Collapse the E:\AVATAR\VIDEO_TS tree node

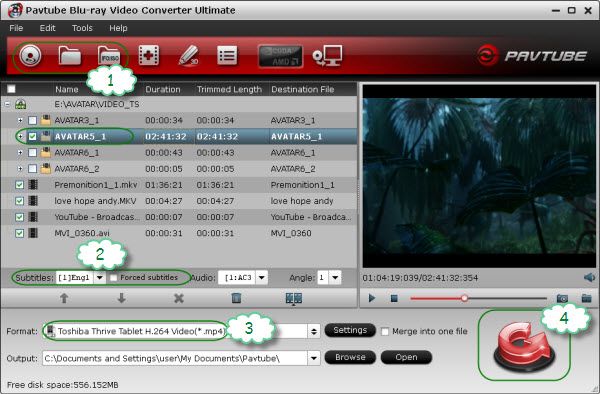tap(7, 104)
